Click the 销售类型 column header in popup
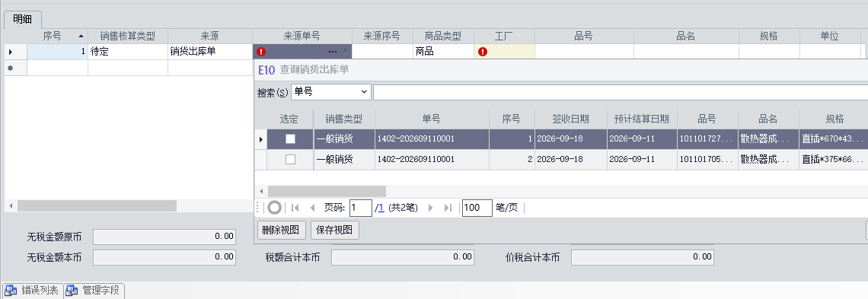This screenshot has width=868, height=299. [343, 119]
